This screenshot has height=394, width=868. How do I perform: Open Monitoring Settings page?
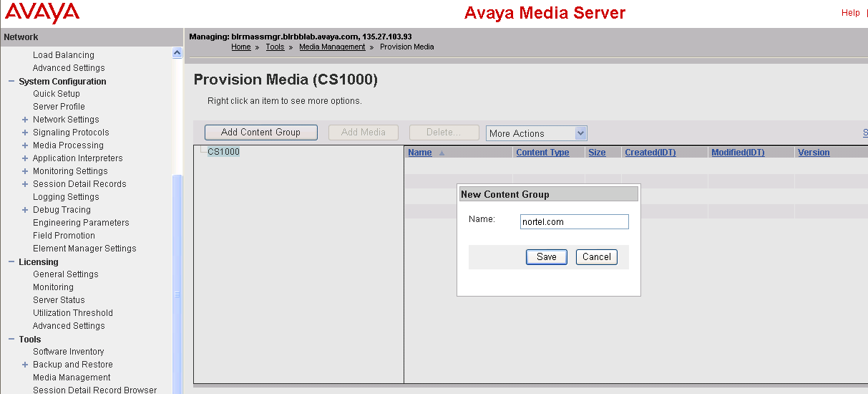(70, 171)
